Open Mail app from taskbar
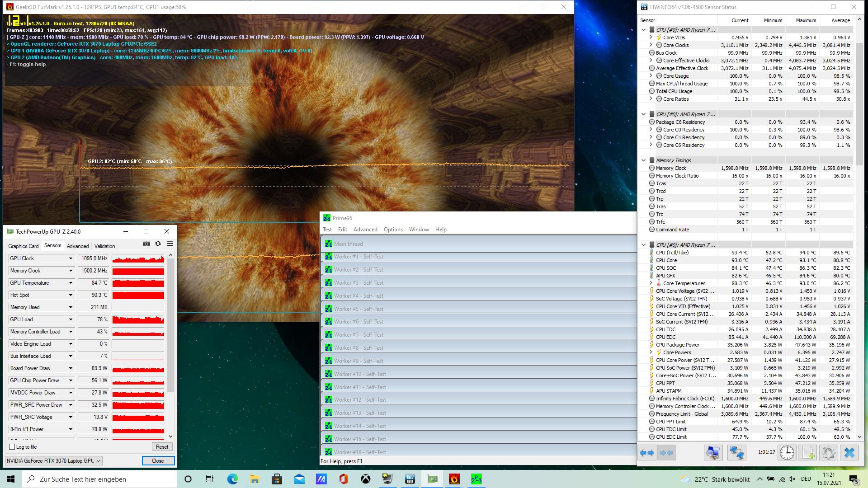This screenshot has width=868, height=488. tap(299, 479)
